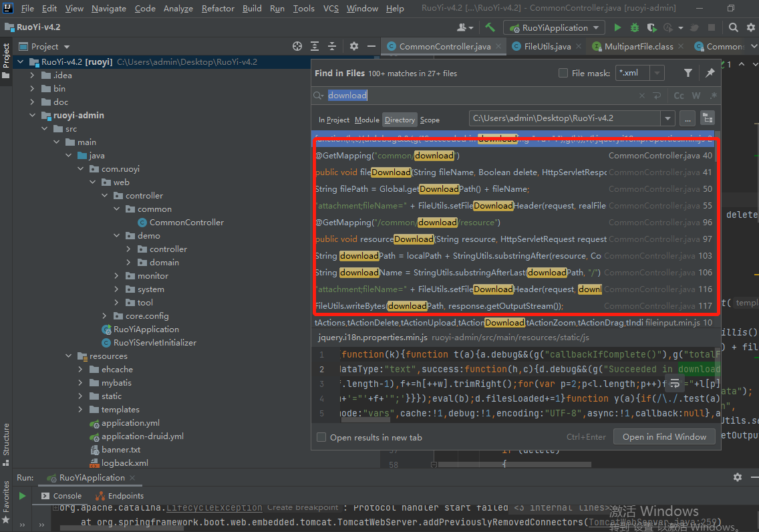Image resolution: width=759 pixels, height=532 pixels.
Task: Expand the bin folder
Action: click(32, 89)
